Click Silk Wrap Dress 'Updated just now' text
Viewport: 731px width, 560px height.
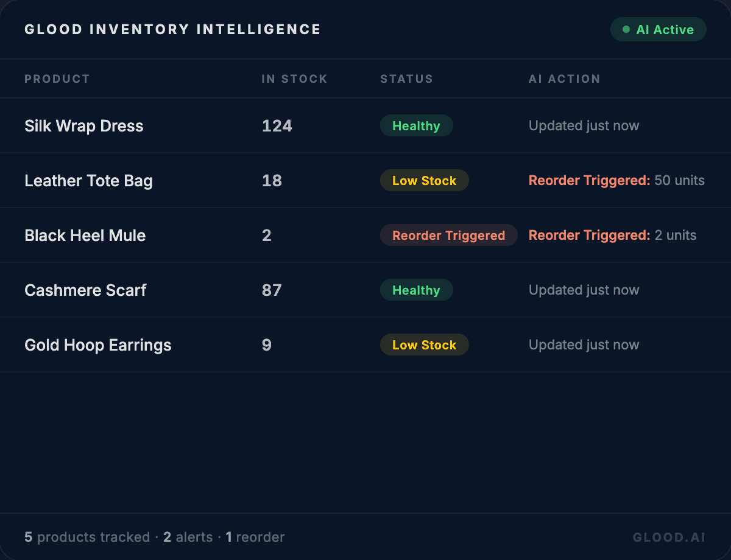[584, 126]
